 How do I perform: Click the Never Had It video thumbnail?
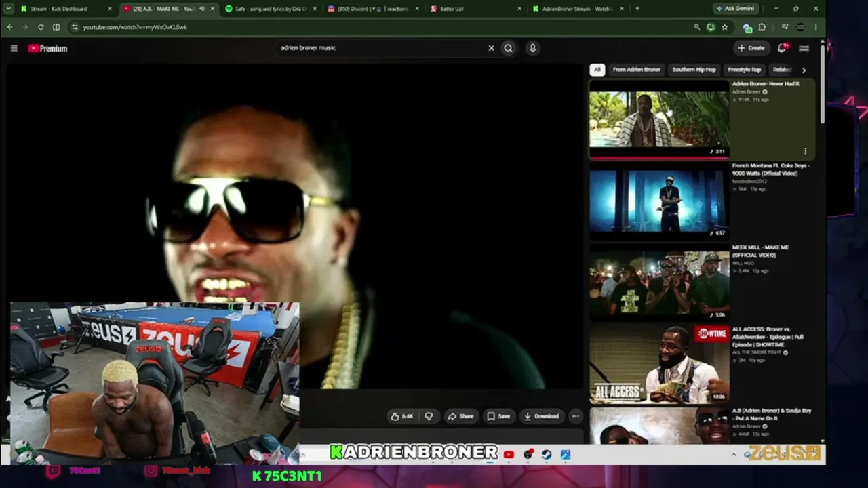click(659, 119)
